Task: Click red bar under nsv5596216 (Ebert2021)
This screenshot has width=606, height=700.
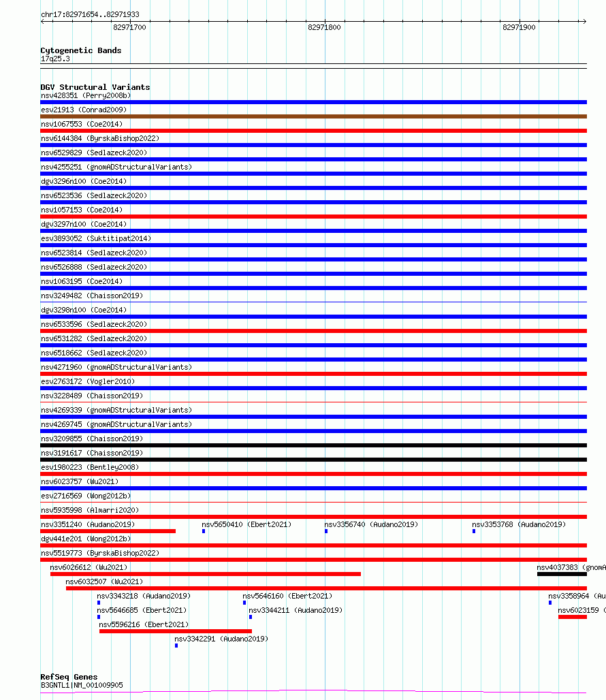Action: [x=176, y=631]
